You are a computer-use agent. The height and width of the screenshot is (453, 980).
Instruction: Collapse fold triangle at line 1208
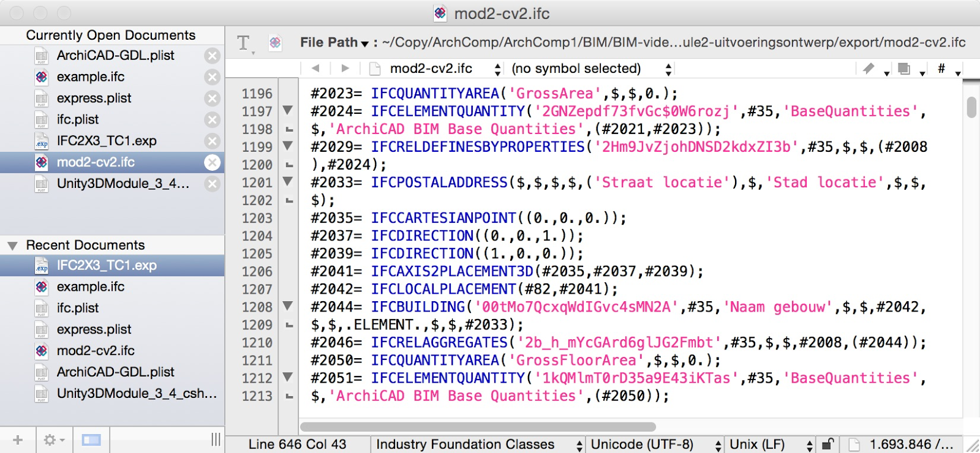(x=287, y=305)
